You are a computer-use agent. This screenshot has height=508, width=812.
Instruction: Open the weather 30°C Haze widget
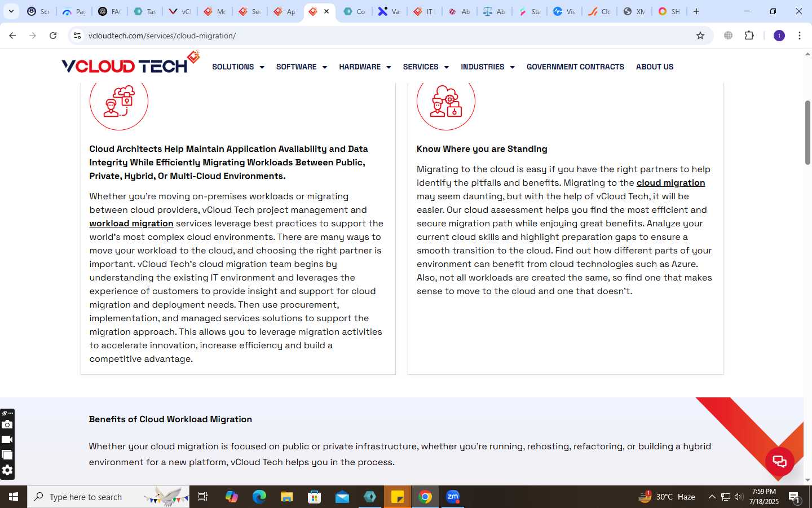point(667,497)
